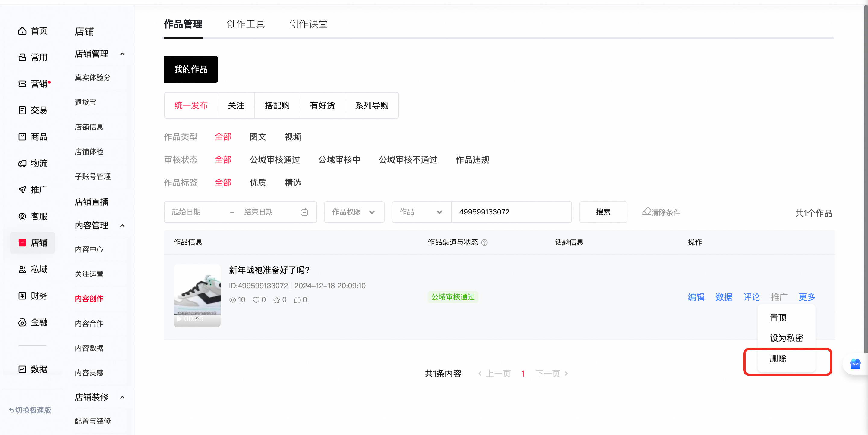Viewport: 868px width, 435px height.
Task: Filter work label by 优质
Action: 258,183
